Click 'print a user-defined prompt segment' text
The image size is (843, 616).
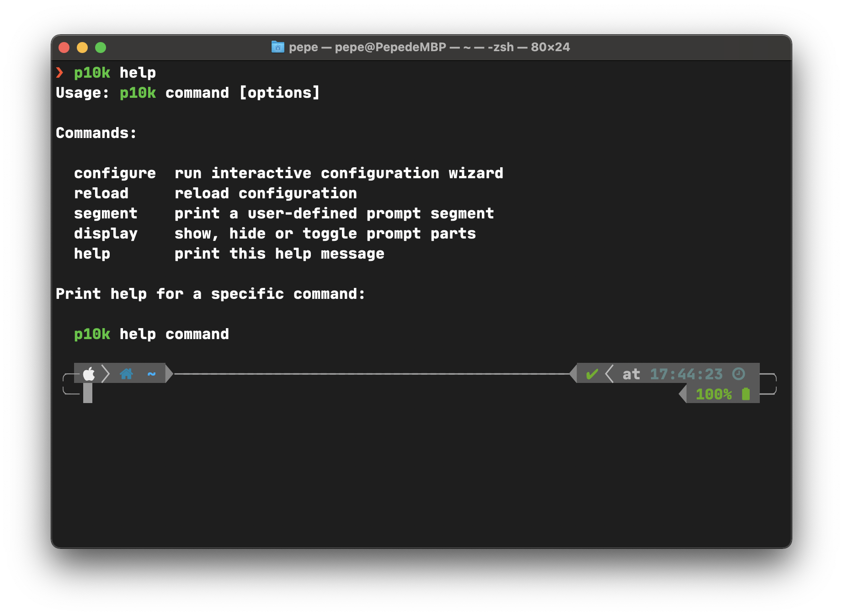pos(334,213)
